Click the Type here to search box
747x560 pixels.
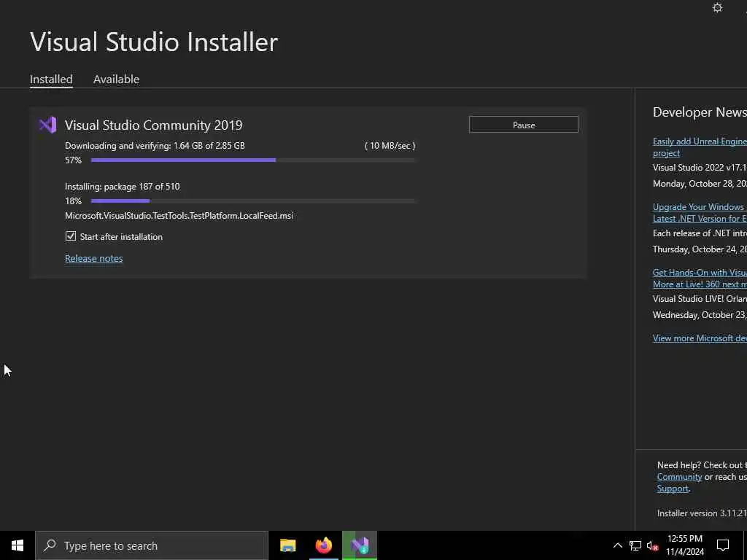coord(152,545)
